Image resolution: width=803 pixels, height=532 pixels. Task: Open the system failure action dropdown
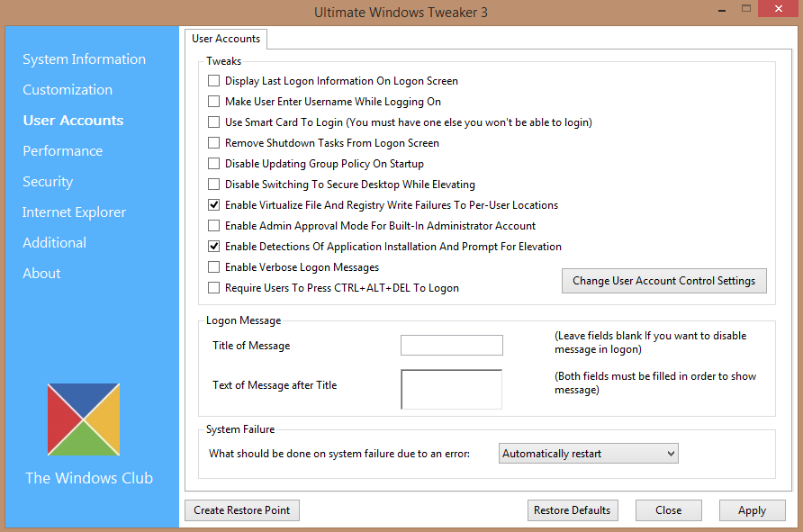click(589, 454)
